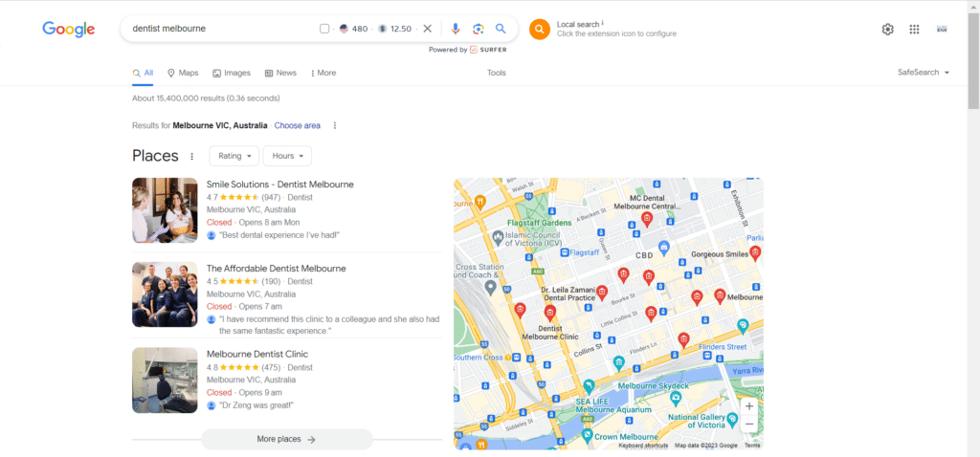Open the map Terms link
Image resolution: width=980 pixels, height=457 pixels.
tap(752, 446)
